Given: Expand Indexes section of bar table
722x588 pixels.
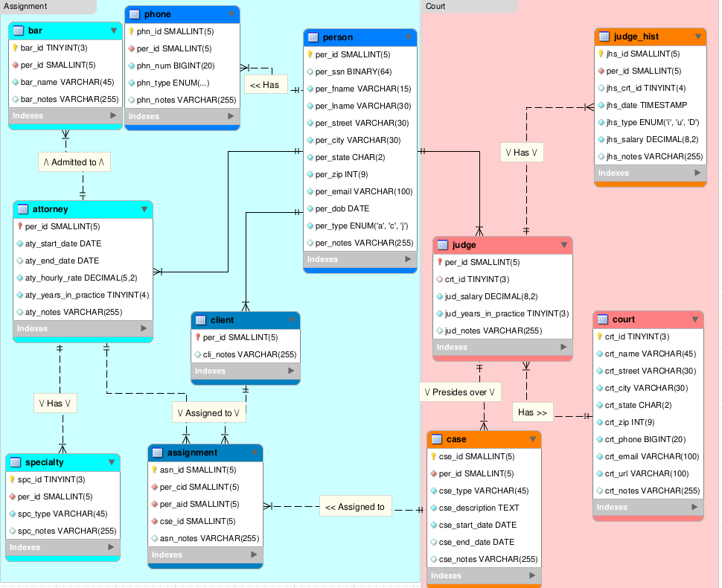Looking at the screenshot, I should (x=113, y=115).
